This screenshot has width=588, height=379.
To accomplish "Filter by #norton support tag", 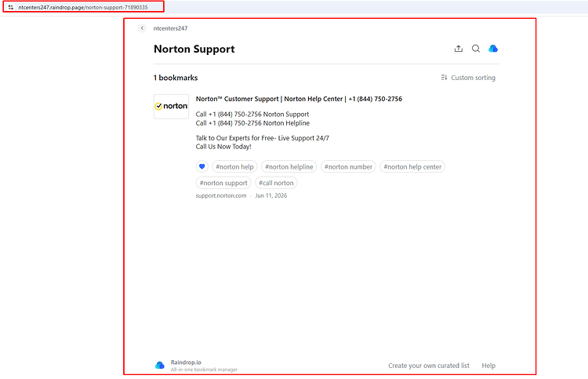I will [223, 183].
